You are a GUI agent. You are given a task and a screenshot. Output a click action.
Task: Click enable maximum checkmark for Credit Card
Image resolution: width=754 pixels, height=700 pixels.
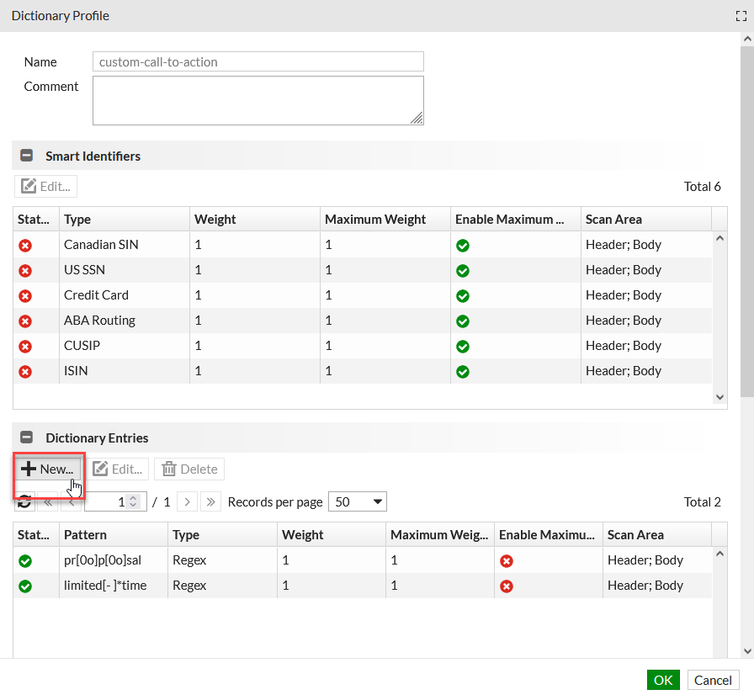tap(463, 295)
